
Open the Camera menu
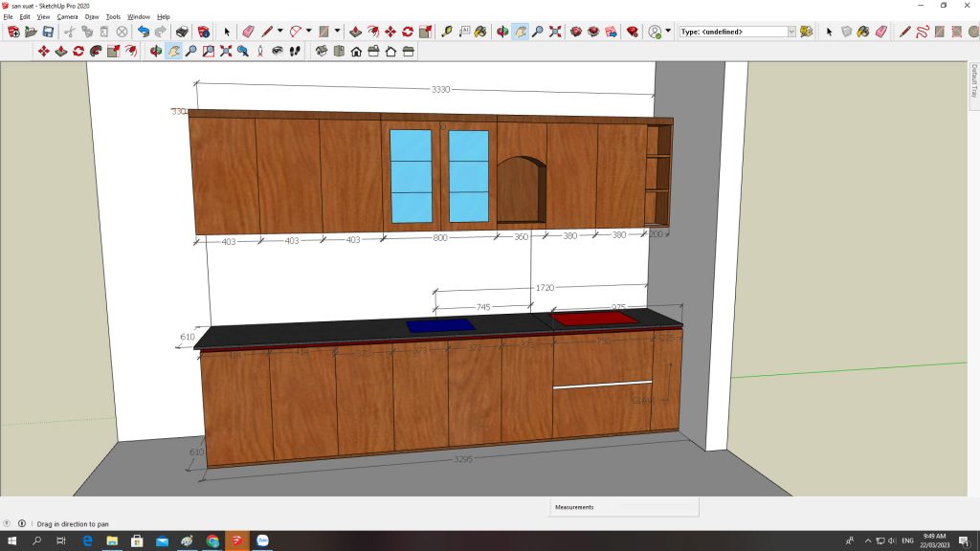[68, 17]
